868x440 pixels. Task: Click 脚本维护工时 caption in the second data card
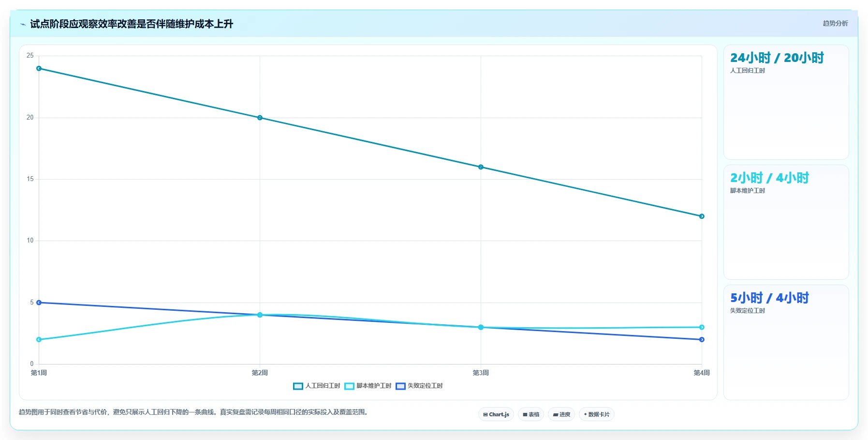748,191
